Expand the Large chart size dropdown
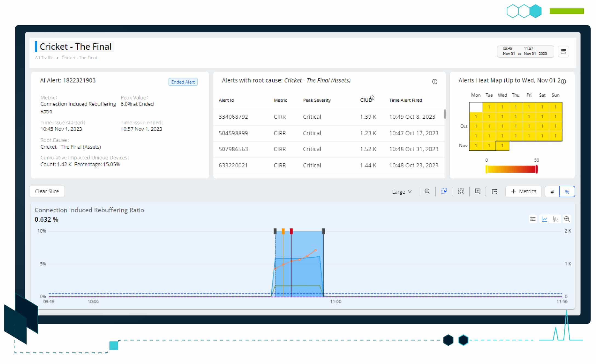 coord(402,192)
